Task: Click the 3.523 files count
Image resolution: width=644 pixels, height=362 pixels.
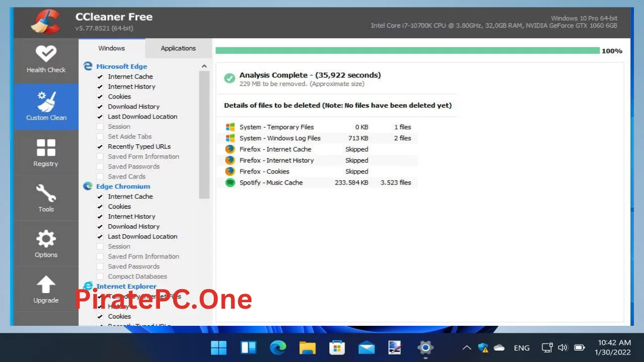Action: tap(395, 183)
